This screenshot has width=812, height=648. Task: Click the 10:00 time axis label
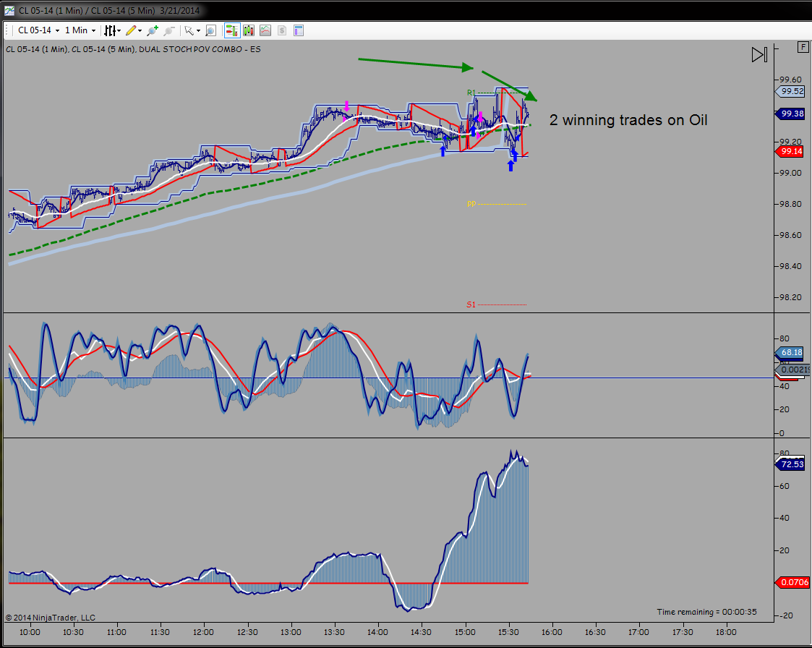pyautogui.click(x=30, y=632)
